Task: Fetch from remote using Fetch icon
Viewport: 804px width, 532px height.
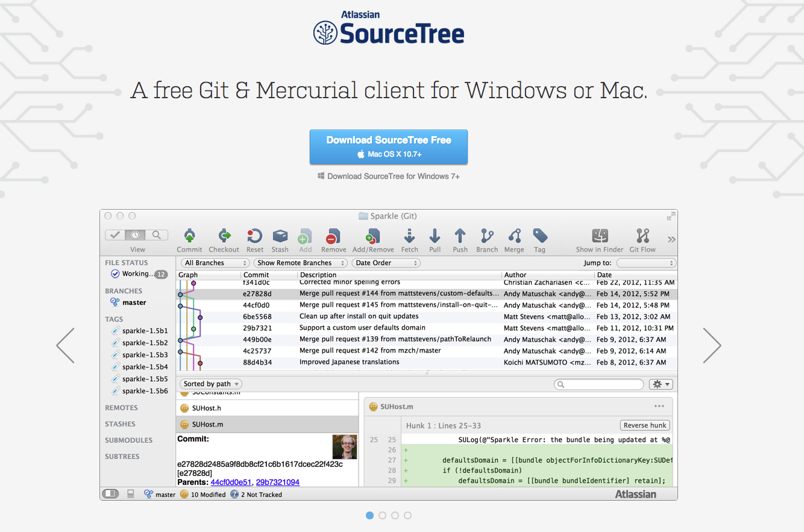Action: pyautogui.click(x=409, y=236)
